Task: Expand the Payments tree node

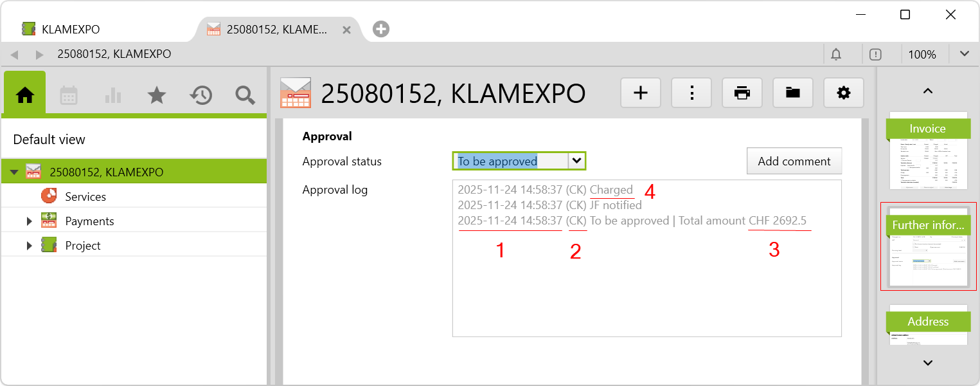Action: 29,221
